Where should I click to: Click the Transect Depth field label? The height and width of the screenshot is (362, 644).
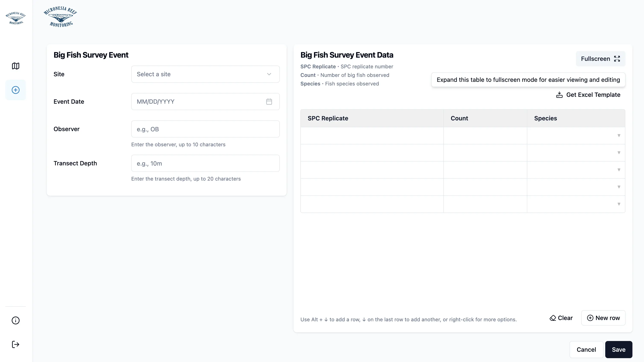point(75,163)
